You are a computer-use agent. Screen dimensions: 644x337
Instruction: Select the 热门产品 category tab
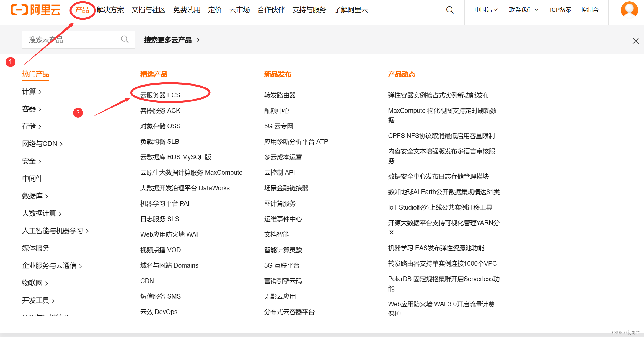coord(36,74)
